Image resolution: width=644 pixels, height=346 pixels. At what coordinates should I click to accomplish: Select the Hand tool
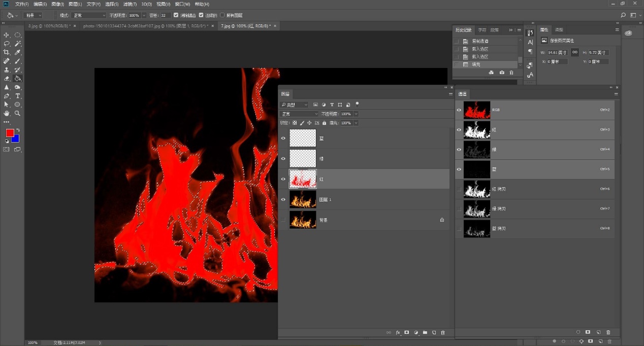(7, 113)
